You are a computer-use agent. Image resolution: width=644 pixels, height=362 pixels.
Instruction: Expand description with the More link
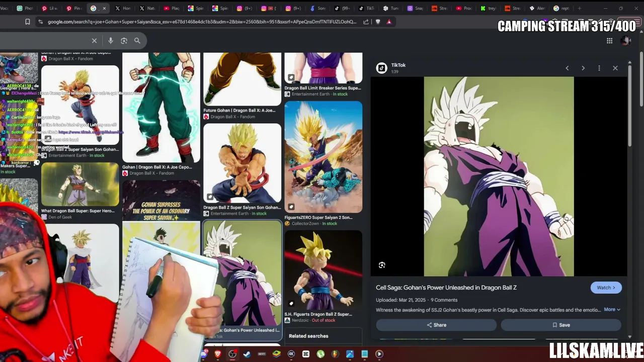[x=612, y=310]
